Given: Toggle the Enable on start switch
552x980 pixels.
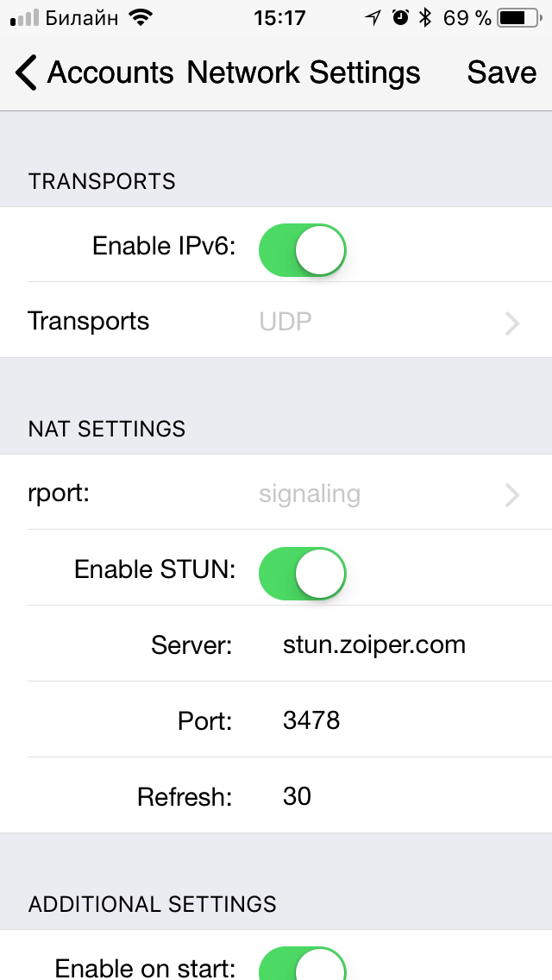Looking at the screenshot, I should [x=303, y=964].
